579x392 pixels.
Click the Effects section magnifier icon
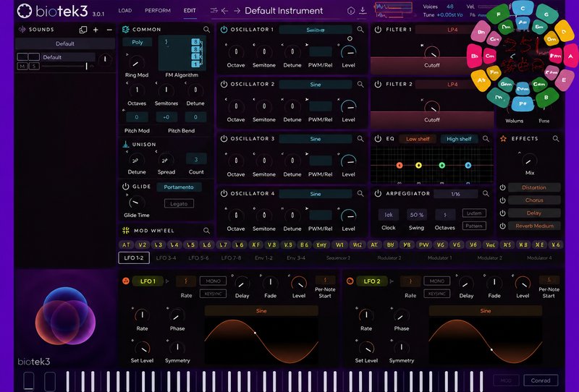[x=556, y=139]
